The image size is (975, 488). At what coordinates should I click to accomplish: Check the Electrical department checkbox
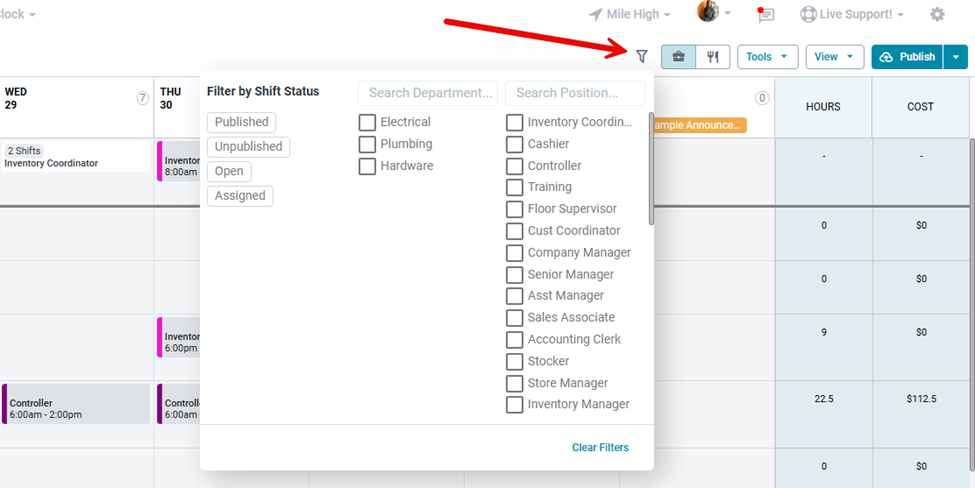click(367, 122)
